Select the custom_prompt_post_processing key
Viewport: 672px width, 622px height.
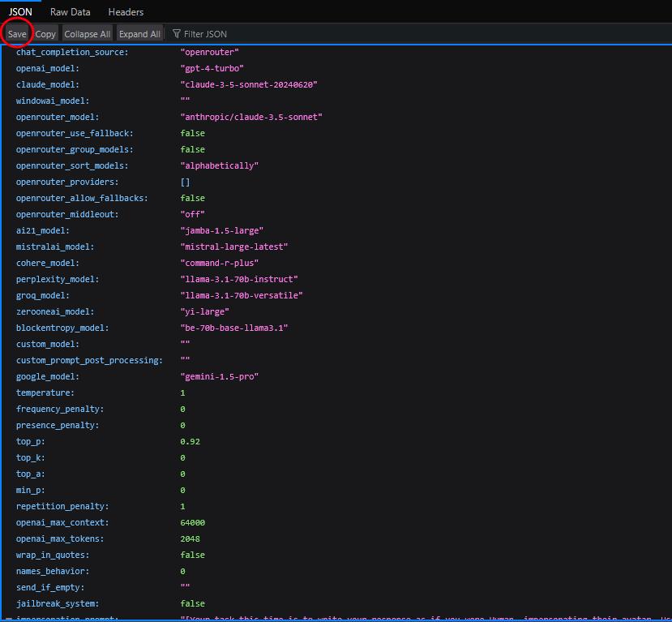pos(89,361)
